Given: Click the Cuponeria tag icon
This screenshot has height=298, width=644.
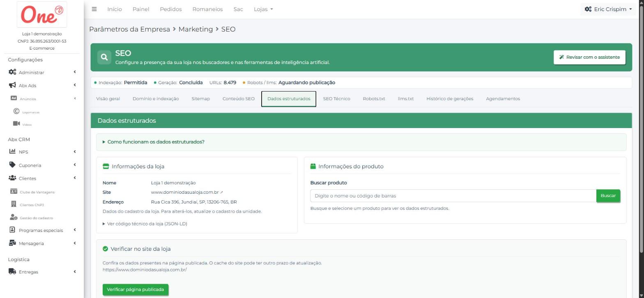Looking at the screenshot, I should click(x=12, y=165).
